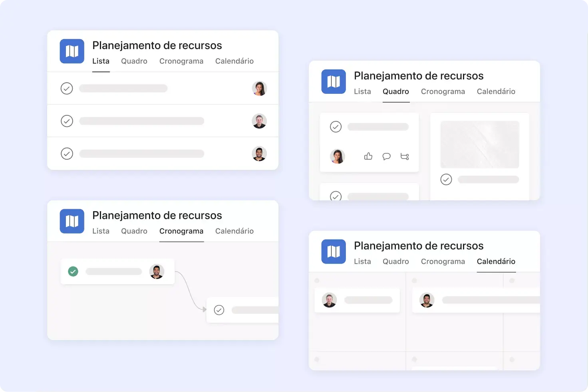The height and width of the screenshot is (392, 588).
Task: Click the Planejamento de recursos title in board card
Action: (x=419, y=76)
